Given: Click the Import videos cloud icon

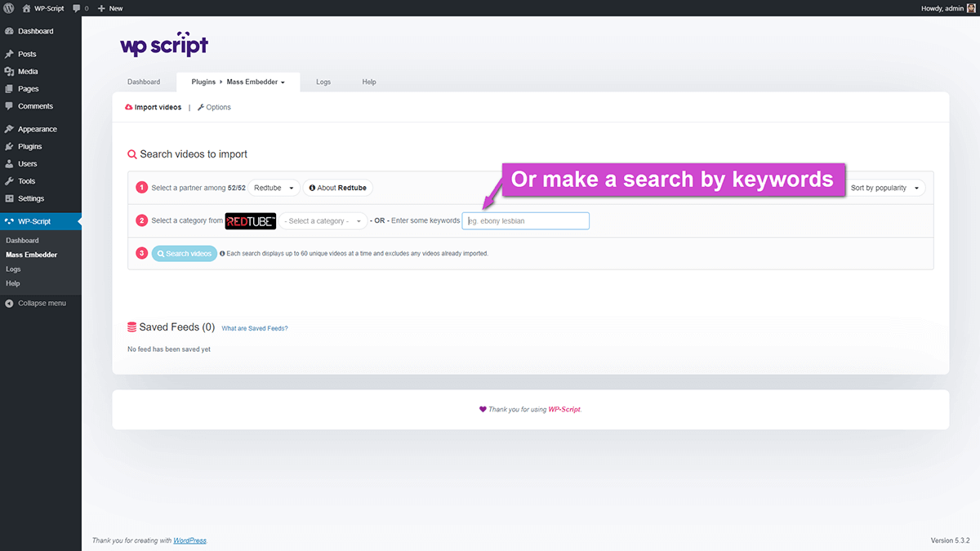Looking at the screenshot, I should point(129,107).
